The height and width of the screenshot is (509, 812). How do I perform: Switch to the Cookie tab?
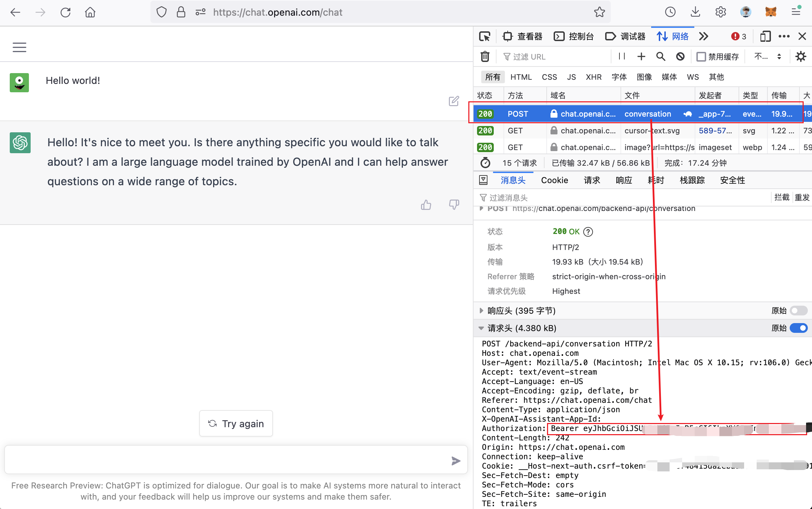coord(554,180)
